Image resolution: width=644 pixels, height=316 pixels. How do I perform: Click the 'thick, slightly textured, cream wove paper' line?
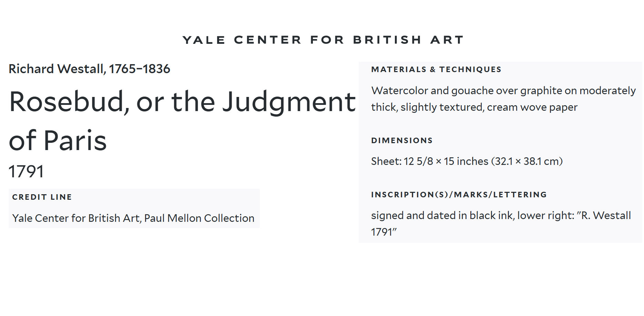click(x=474, y=107)
